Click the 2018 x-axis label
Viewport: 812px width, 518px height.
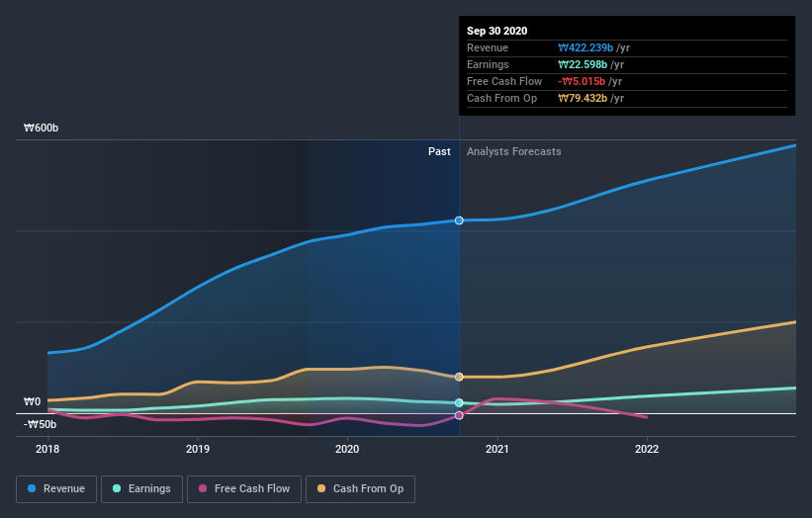click(47, 449)
